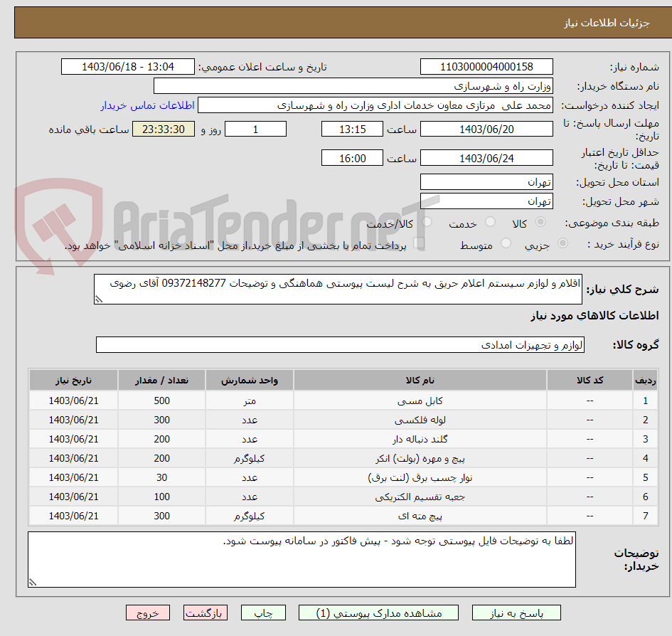The width and height of the screenshot is (672, 636).
Task: Select the جزیی purchase type radio
Action: point(562,243)
